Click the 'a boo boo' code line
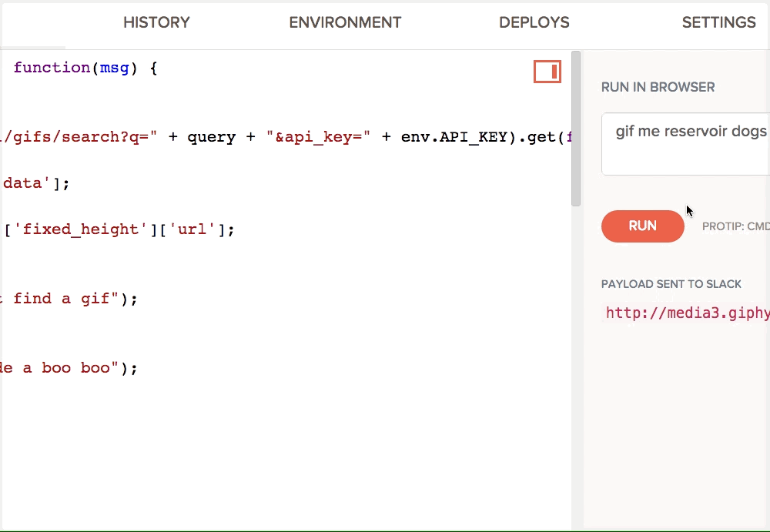This screenshot has width=770, height=532. pos(69,368)
